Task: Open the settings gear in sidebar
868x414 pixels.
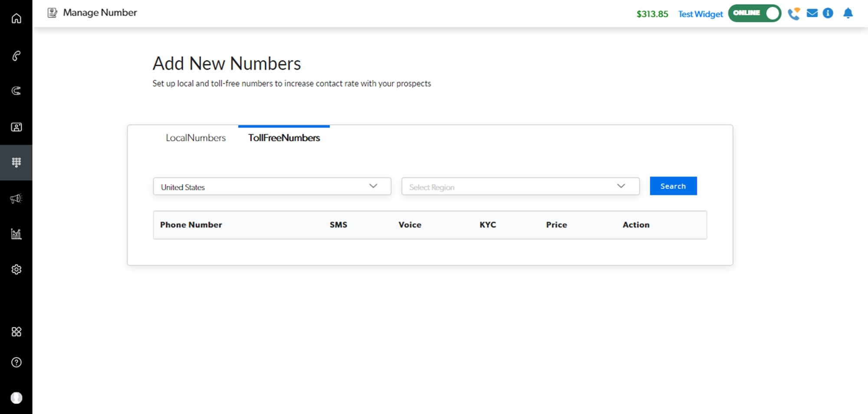Action: pos(16,270)
